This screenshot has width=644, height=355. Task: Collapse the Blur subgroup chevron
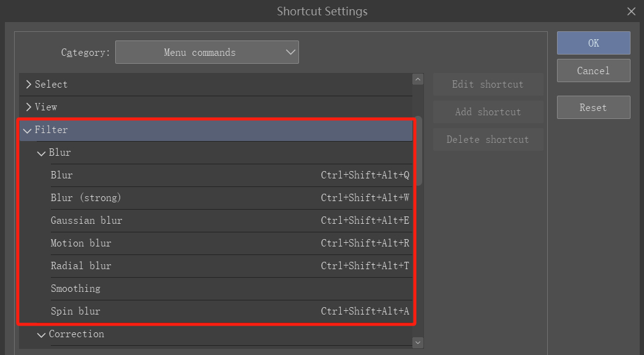tap(41, 153)
